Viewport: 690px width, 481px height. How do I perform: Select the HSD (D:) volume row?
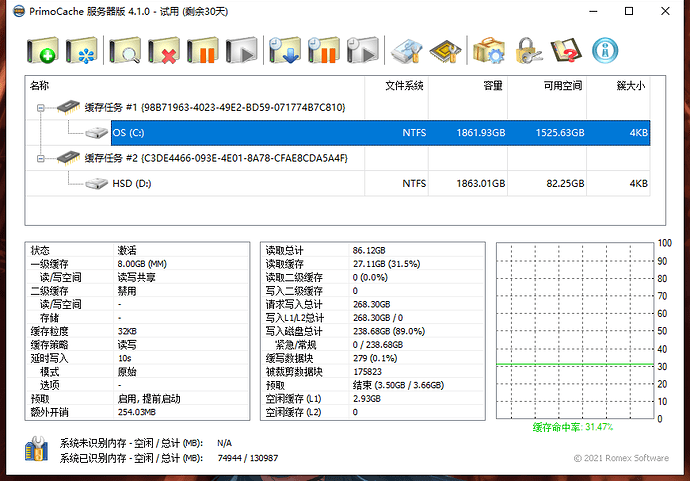point(338,184)
